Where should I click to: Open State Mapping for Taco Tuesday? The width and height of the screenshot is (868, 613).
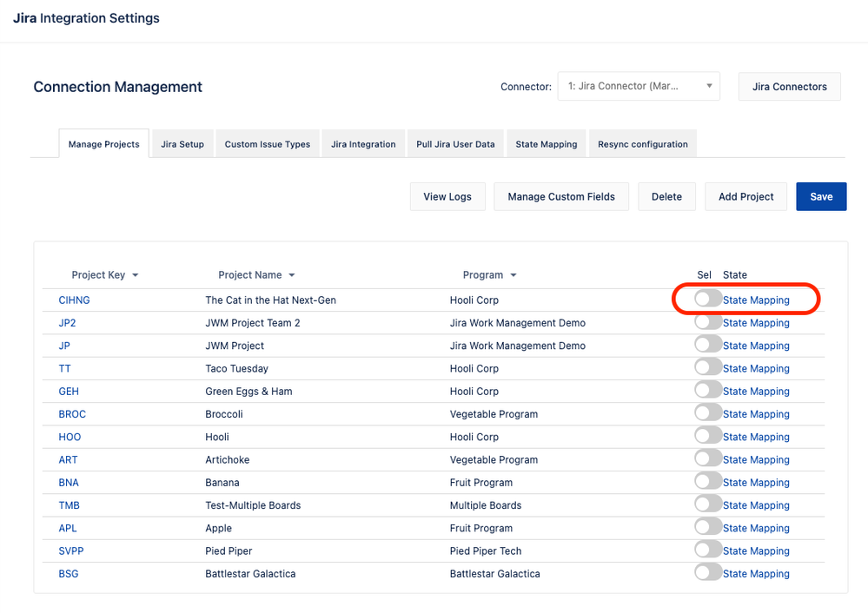(x=756, y=368)
